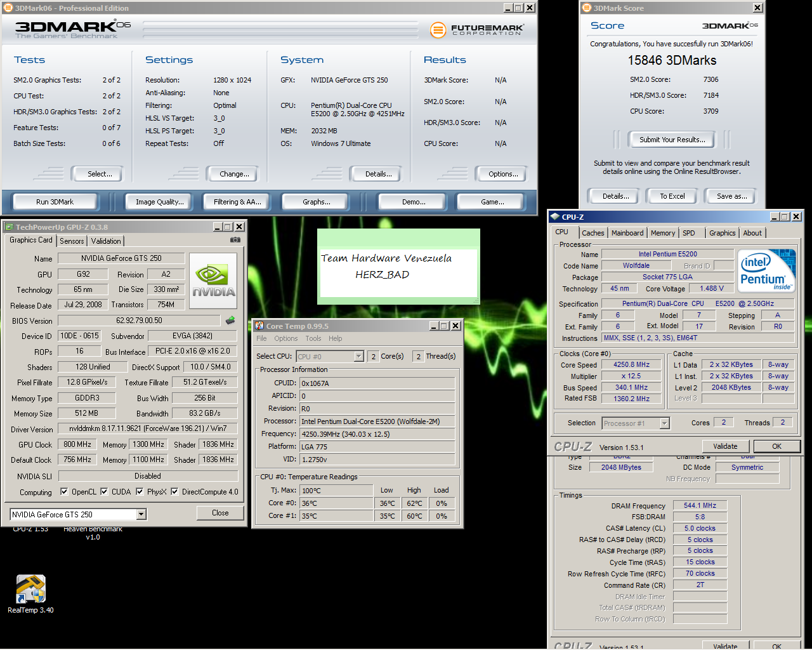This screenshot has width=812, height=650.
Task: Open the RealTemp 3.40 desktop shortcut
Action: coord(30,594)
